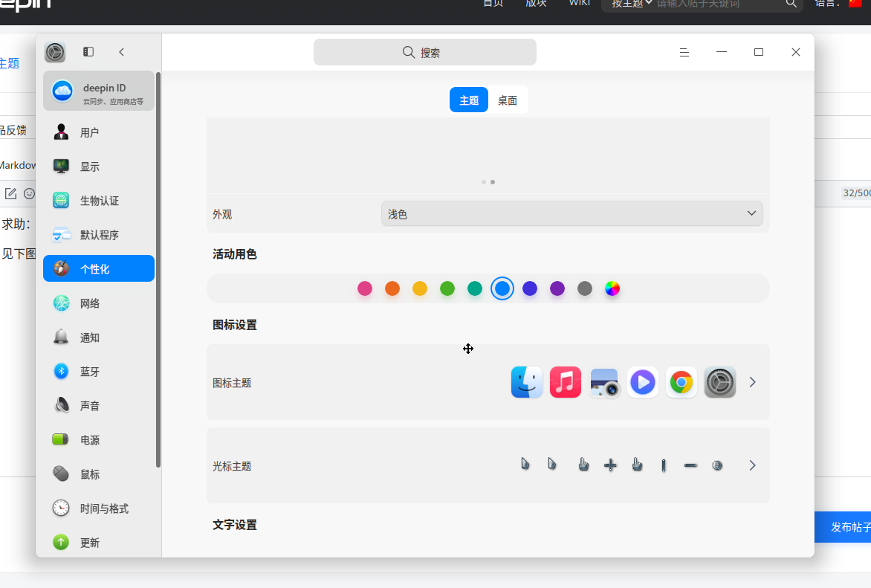Open the 声音 sound speaker icon
This screenshot has height=588, width=871.
coord(61,406)
